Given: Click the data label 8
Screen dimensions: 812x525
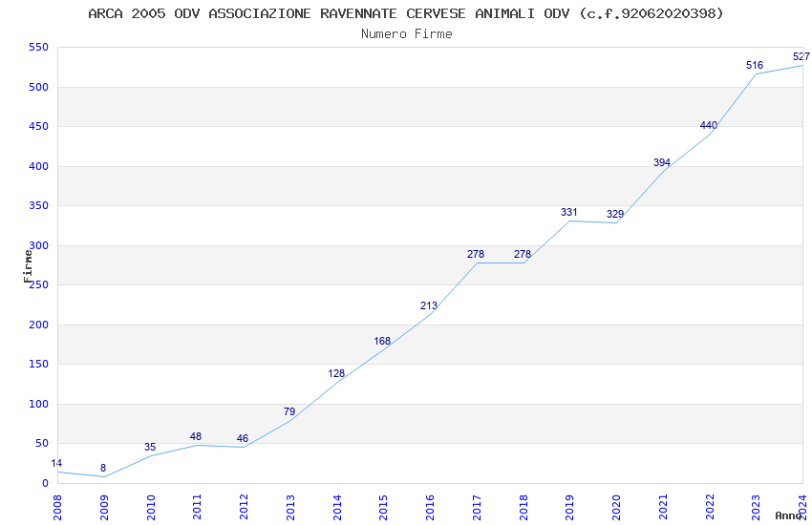Looking at the screenshot, I should (102, 468).
